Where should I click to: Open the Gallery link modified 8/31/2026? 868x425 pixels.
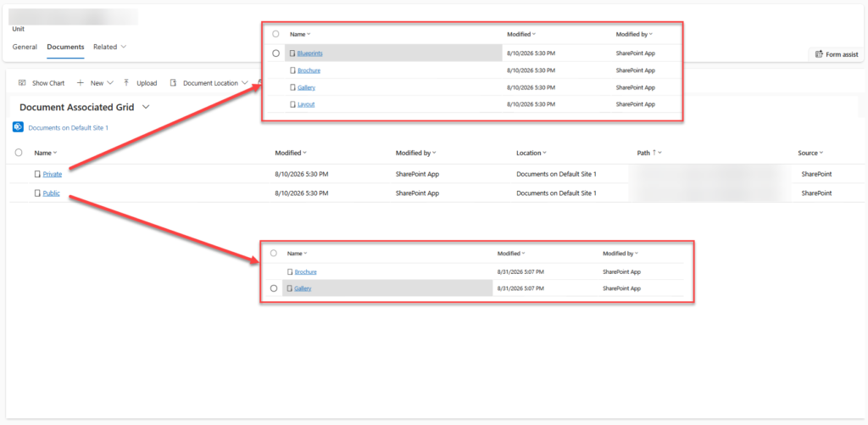click(x=303, y=288)
